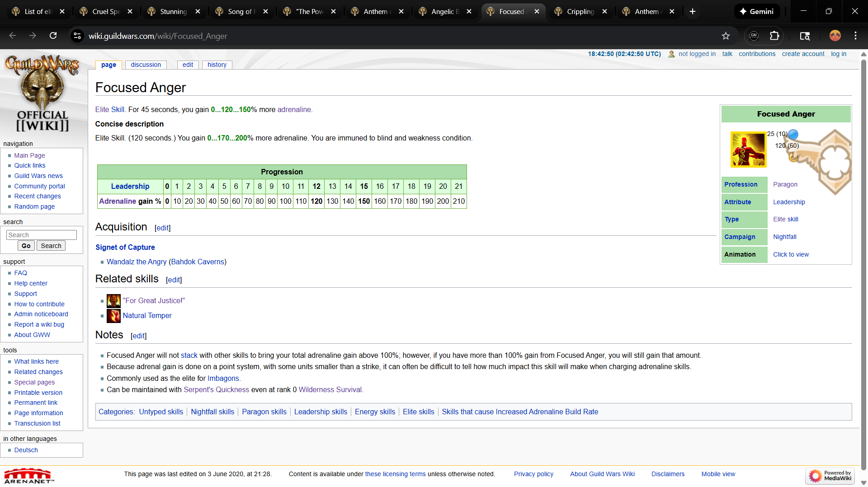Click the Focused Anger skill icon
The height and width of the screenshot is (487, 868).
(748, 150)
